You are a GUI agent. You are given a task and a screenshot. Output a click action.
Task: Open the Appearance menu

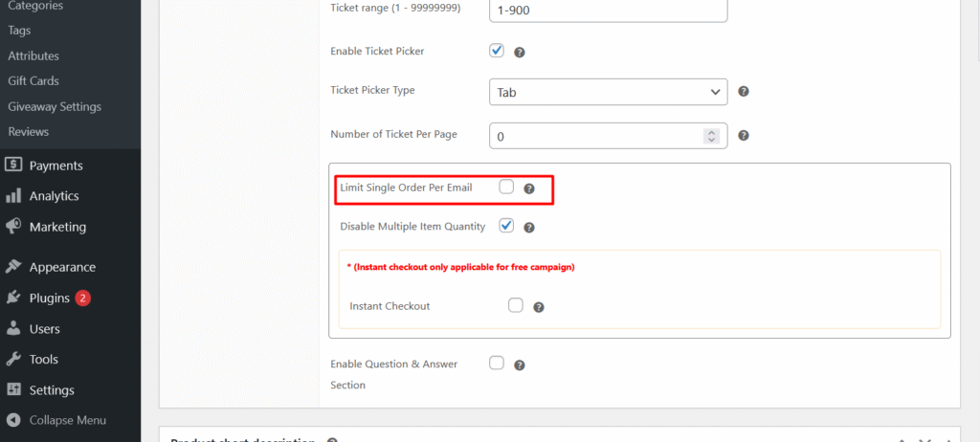click(x=62, y=267)
